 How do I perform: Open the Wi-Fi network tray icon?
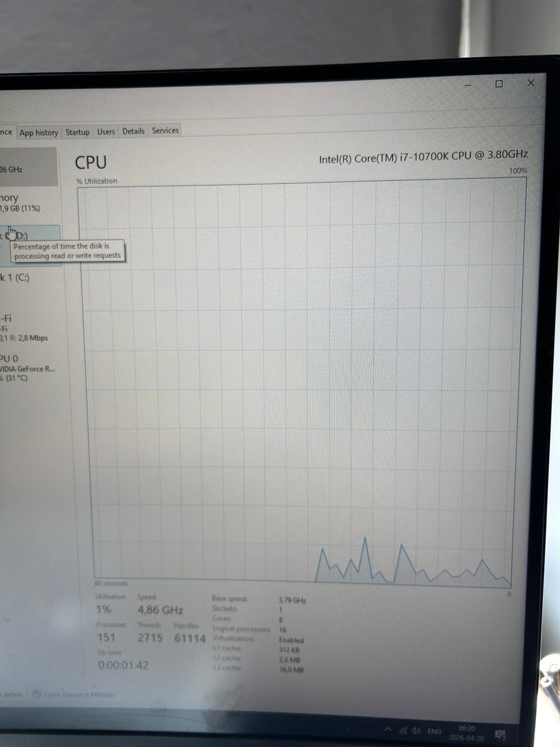[x=403, y=731]
